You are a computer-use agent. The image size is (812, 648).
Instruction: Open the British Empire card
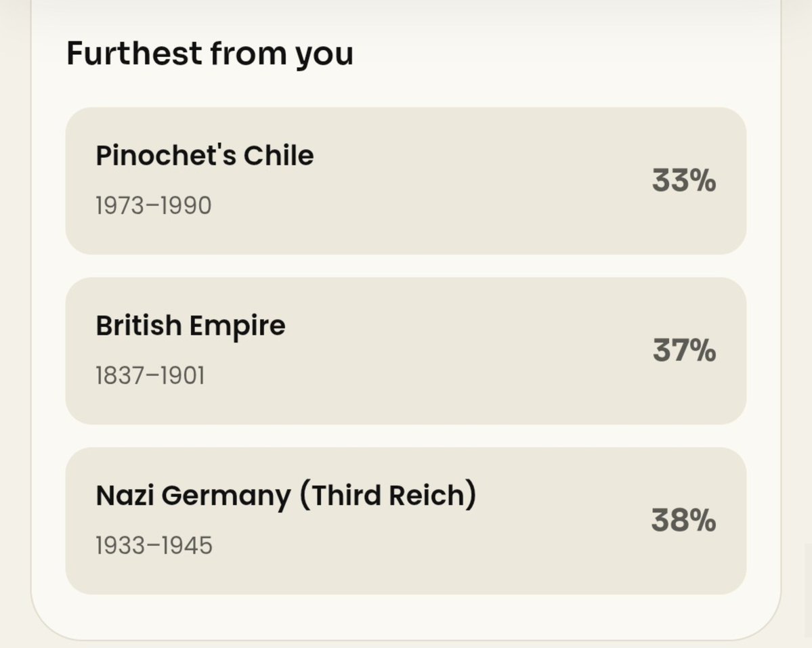coord(406,351)
